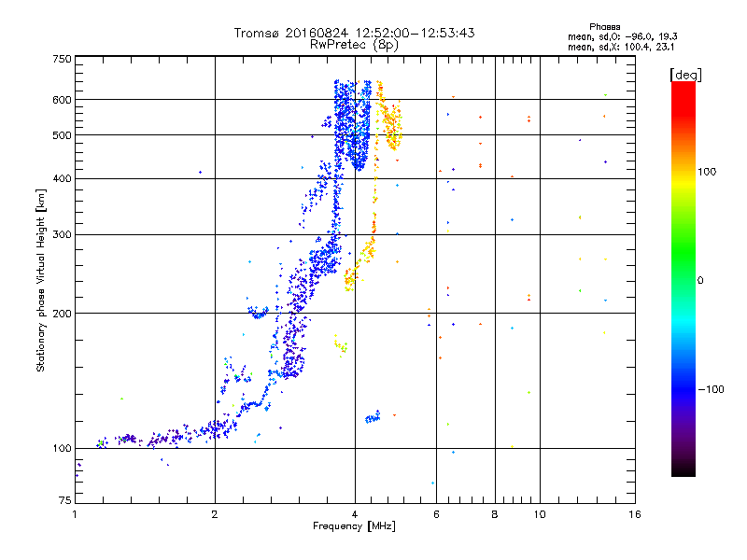Click the y-axis tick label '600'
747x560 pixels.
pyautogui.click(x=62, y=100)
